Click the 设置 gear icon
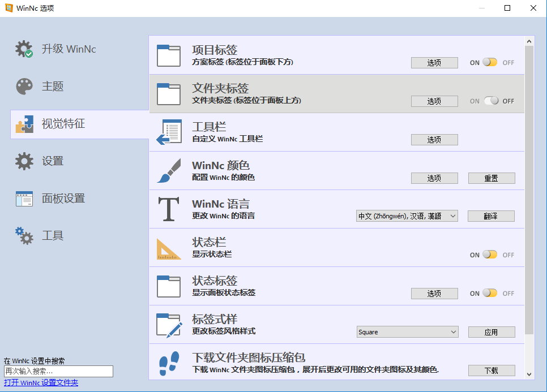547x392 pixels. click(24, 161)
